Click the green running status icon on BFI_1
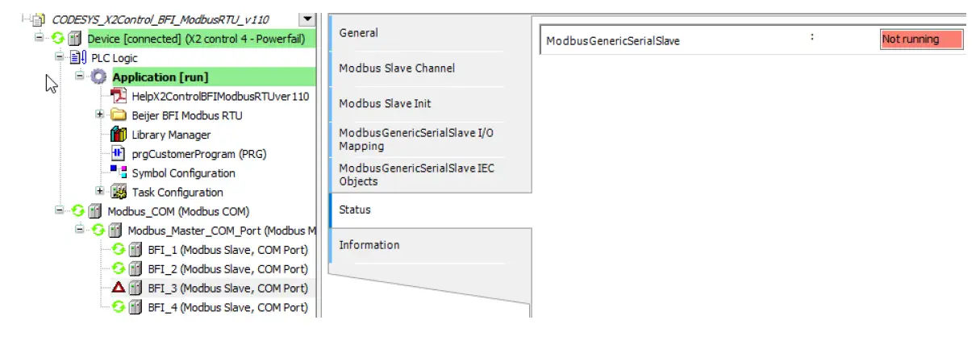 [x=119, y=249]
